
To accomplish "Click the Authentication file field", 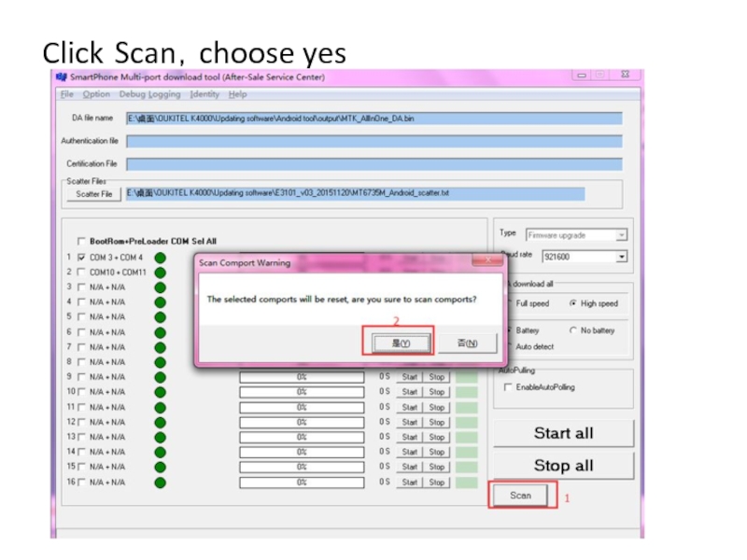I will (x=374, y=142).
